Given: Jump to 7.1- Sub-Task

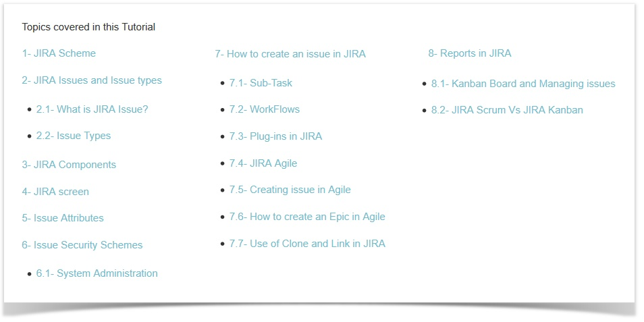Looking at the screenshot, I should click(x=261, y=84).
